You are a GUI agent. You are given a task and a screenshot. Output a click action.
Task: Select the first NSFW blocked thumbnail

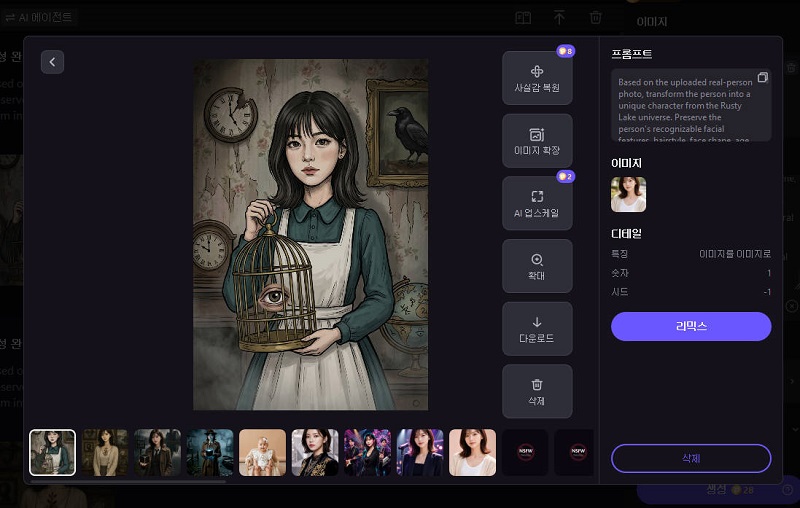coord(525,452)
